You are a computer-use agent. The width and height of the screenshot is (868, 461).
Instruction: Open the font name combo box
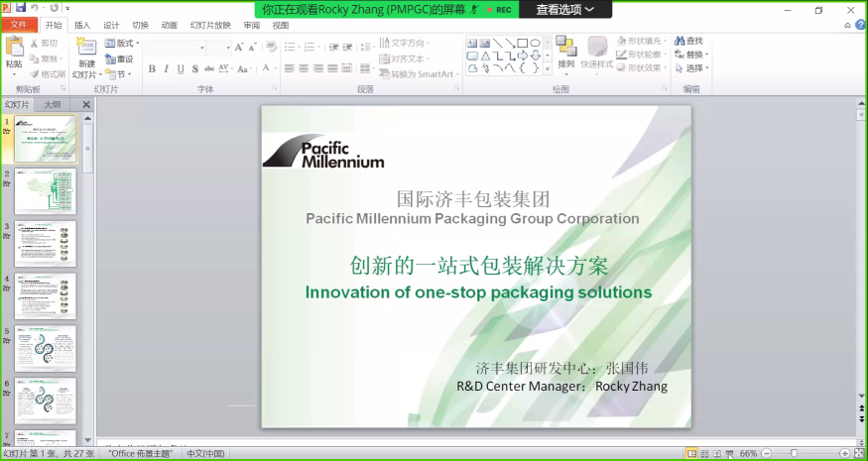[176, 48]
